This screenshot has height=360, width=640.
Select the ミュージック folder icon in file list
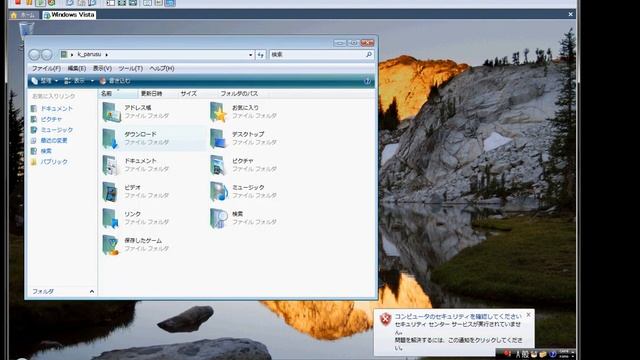point(219,191)
